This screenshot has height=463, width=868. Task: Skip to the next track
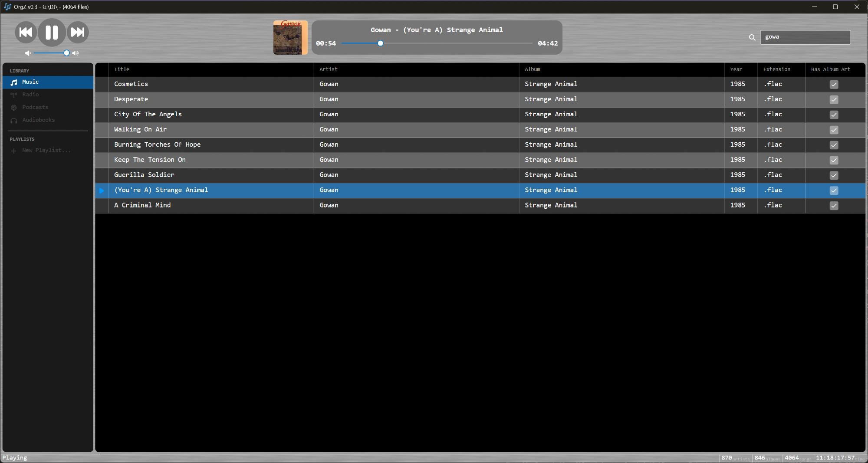(78, 33)
